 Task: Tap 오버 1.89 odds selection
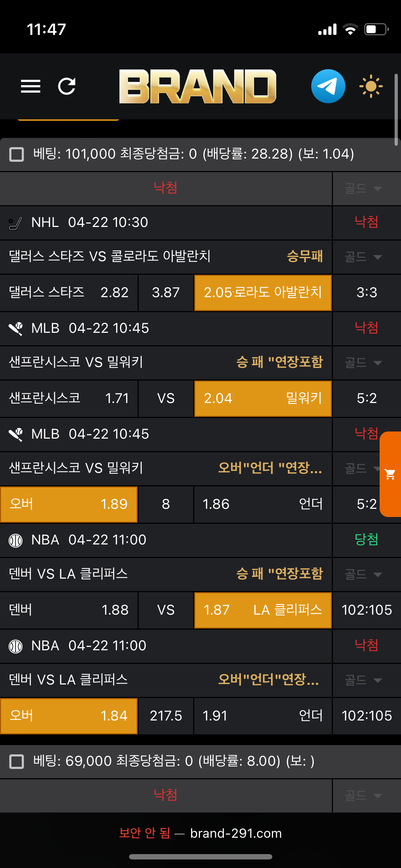point(69,504)
